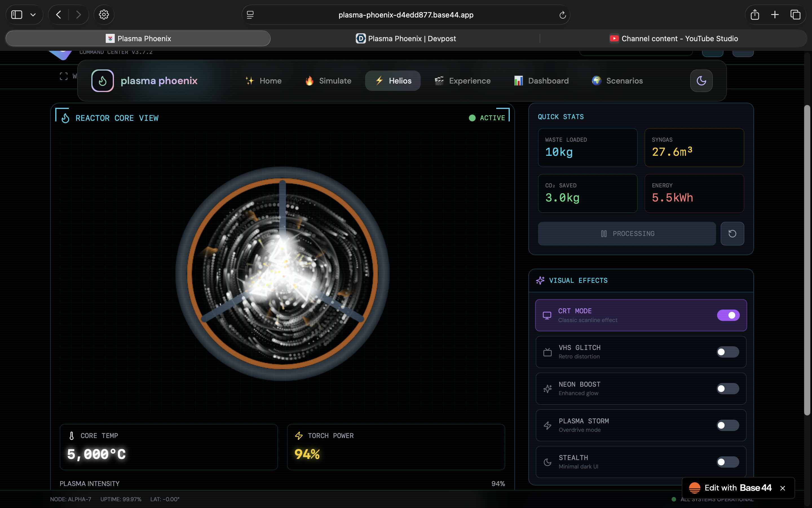The width and height of the screenshot is (812, 508).
Task: Open the Experience nav item
Action: (462, 81)
